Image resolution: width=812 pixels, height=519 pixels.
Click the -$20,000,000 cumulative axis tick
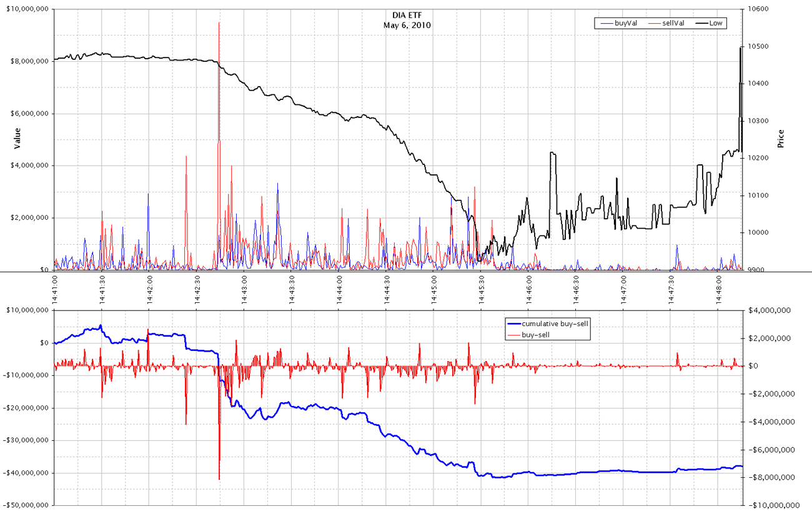click(26, 408)
